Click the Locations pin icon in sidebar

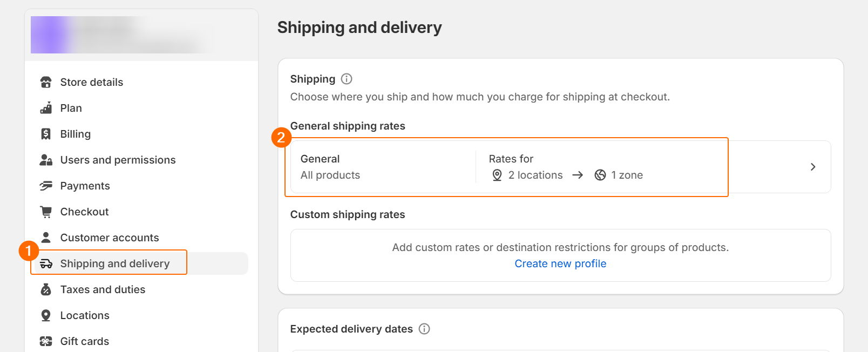click(46, 315)
